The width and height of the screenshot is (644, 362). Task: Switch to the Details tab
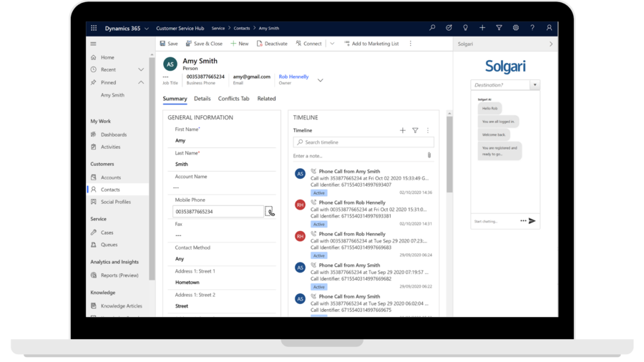203,99
